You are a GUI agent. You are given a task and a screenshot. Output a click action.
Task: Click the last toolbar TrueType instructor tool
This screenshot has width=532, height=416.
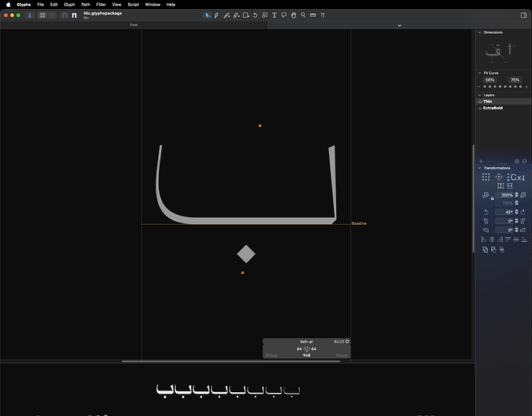(x=322, y=15)
